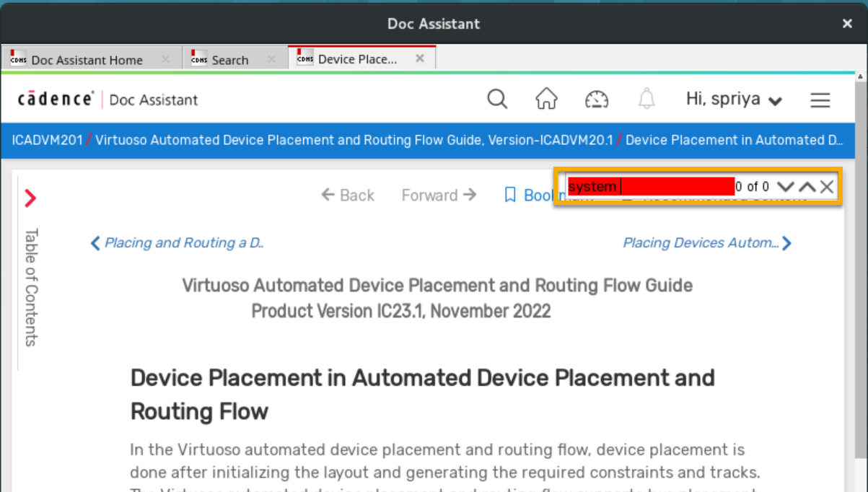Close the Search tab
The width and height of the screenshot is (868, 492).
(x=271, y=59)
